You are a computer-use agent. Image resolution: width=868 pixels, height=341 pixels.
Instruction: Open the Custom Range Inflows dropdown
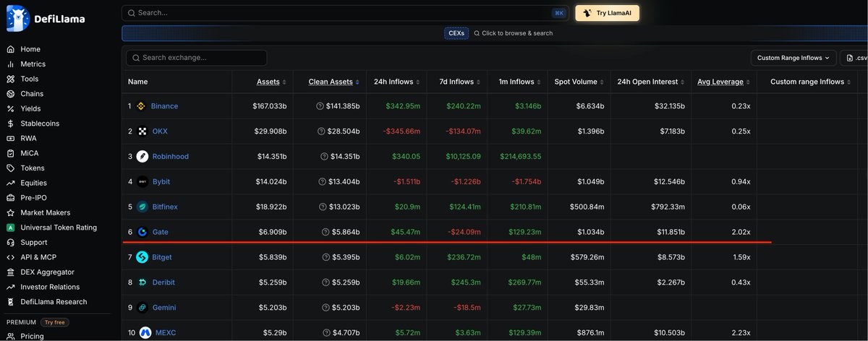point(793,58)
